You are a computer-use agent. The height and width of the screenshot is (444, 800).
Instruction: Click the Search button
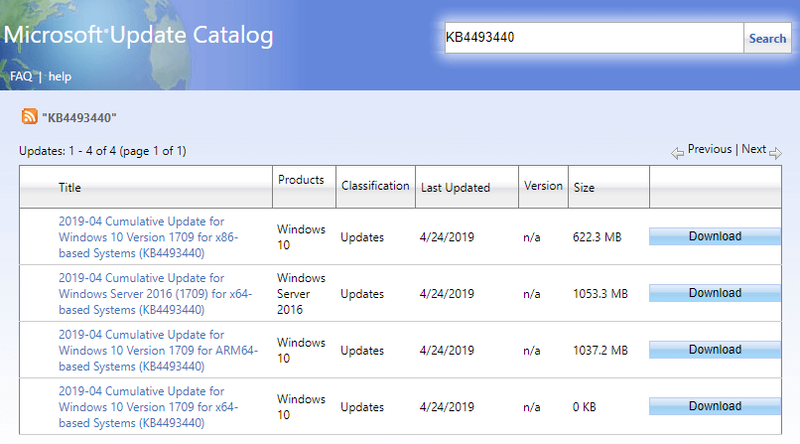pyautogui.click(x=767, y=38)
